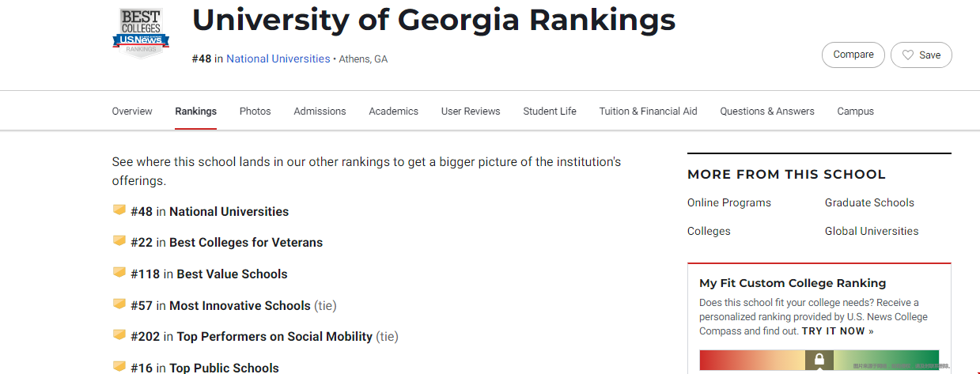Click the heart icon on Save button

click(908, 55)
